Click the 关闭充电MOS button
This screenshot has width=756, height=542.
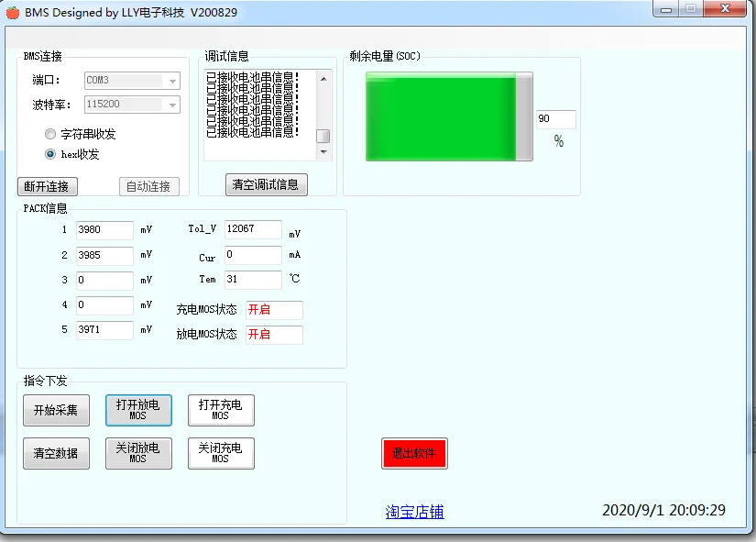221,453
